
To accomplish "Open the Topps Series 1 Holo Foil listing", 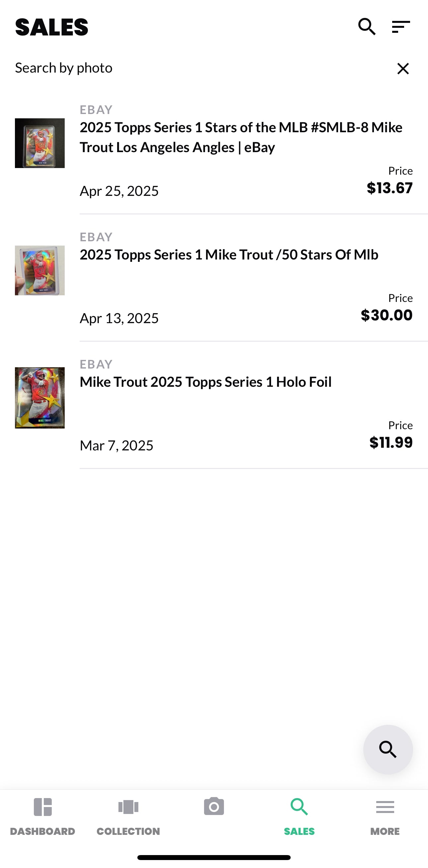I will (x=205, y=382).
